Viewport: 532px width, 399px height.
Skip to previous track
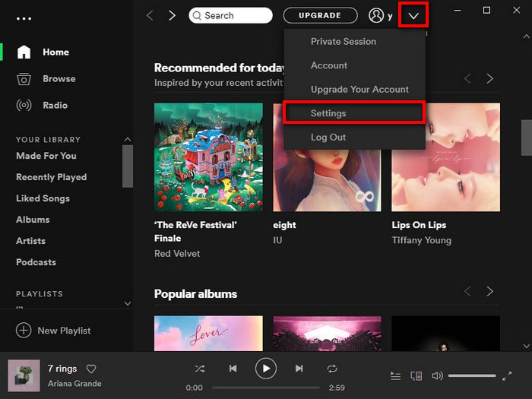(x=233, y=369)
